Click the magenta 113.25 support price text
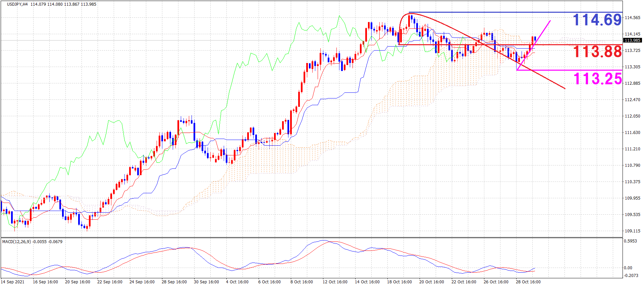Viewport: 644px width, 286px height. coord(597,79)
